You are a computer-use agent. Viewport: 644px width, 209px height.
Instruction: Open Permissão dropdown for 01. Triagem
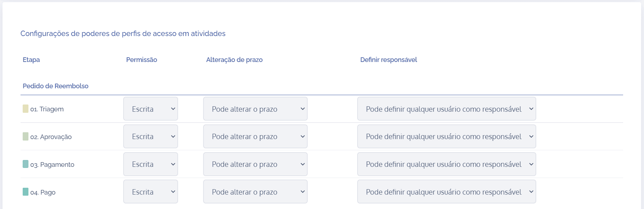[x=150, y=109]
